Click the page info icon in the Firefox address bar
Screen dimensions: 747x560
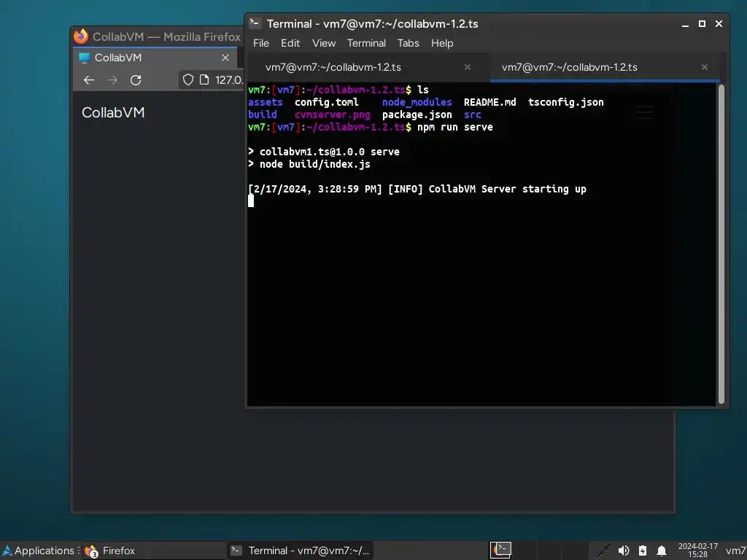point(204,79)
